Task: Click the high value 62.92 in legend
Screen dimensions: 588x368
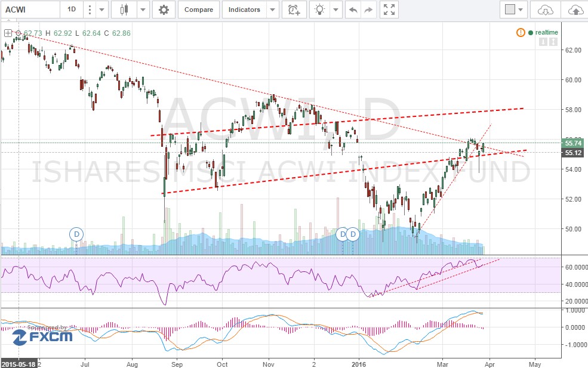Action: click(x=63, y=33)
